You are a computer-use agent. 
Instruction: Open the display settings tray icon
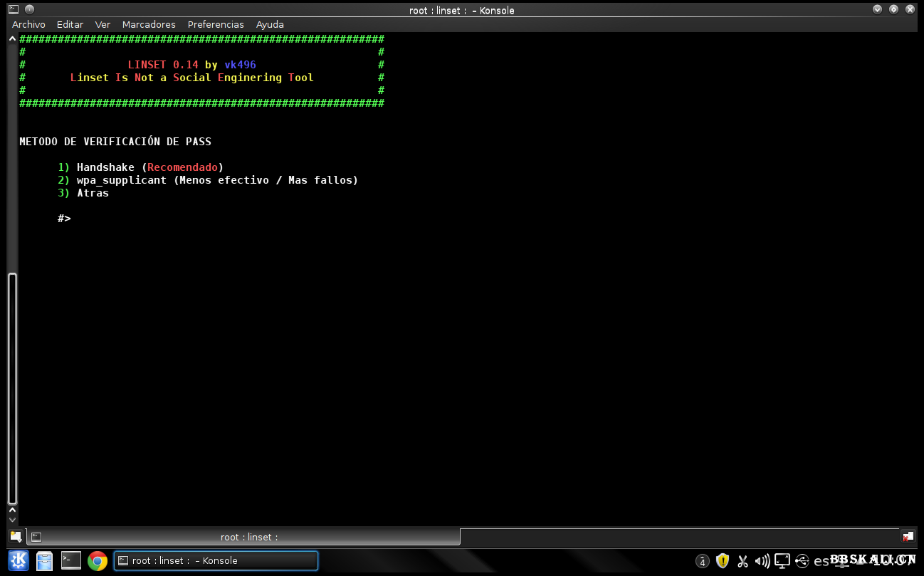click(x=782, y=561)
